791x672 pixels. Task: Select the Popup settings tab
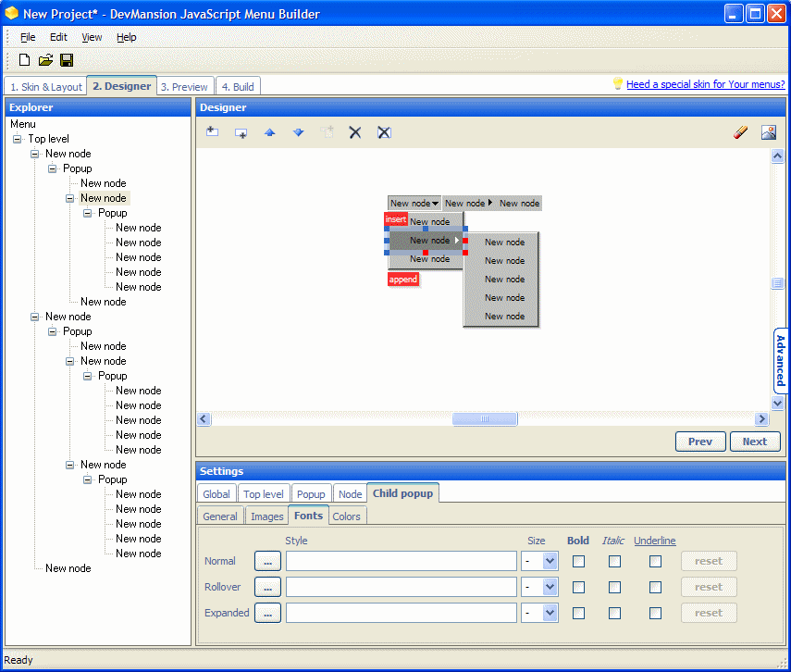click(x=311, y=493)
